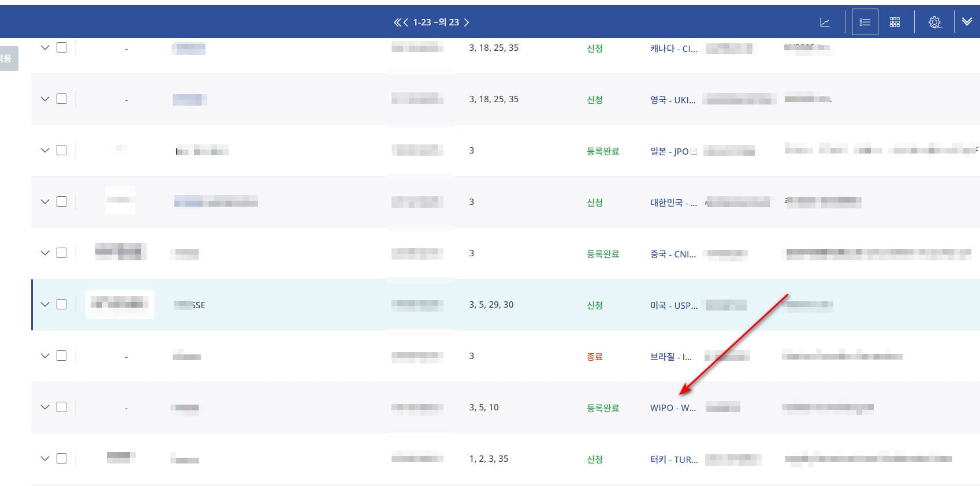
Task: Open the 영국 - UKI... office link
Action: (673, 100)
